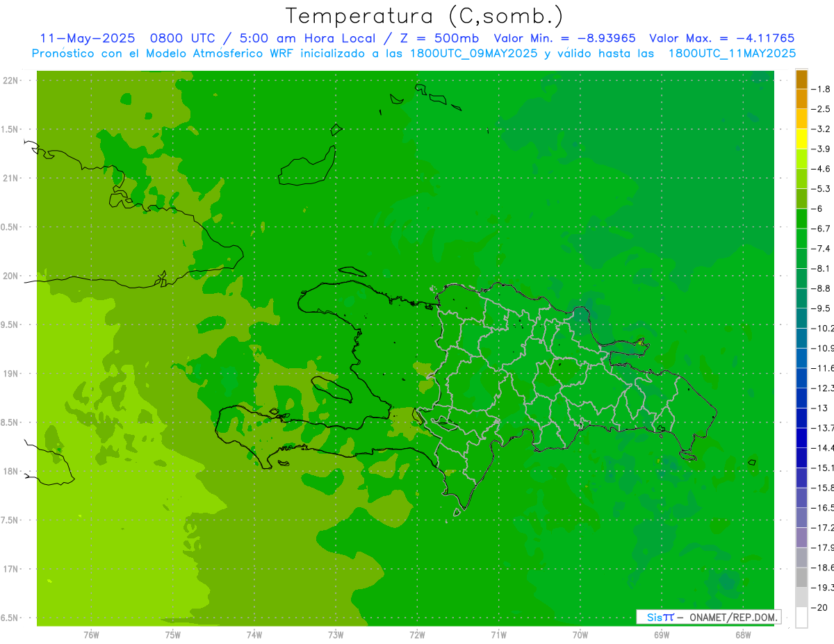This screenshot has height=644, width=834.
Task: Click the longitude label "70W"
Action: tap(580, 634)
